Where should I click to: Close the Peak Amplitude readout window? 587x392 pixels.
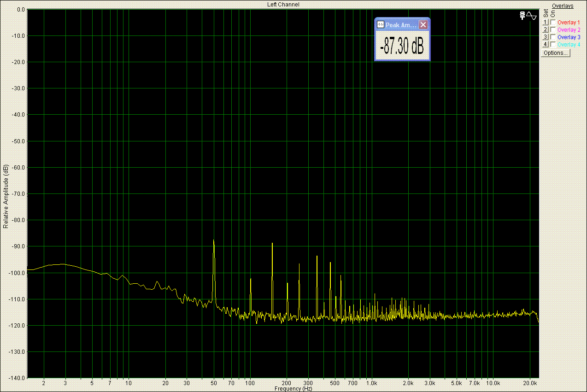click(x=423, y=25)
